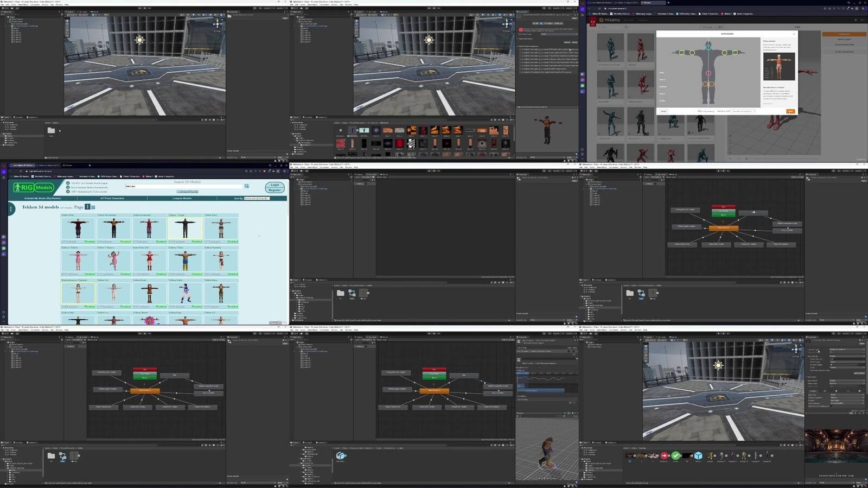This screenshot has height=488, width=868.
Task: Click the cyan chin marker on Auto-Rigger figure
Action: coord(708,48)
